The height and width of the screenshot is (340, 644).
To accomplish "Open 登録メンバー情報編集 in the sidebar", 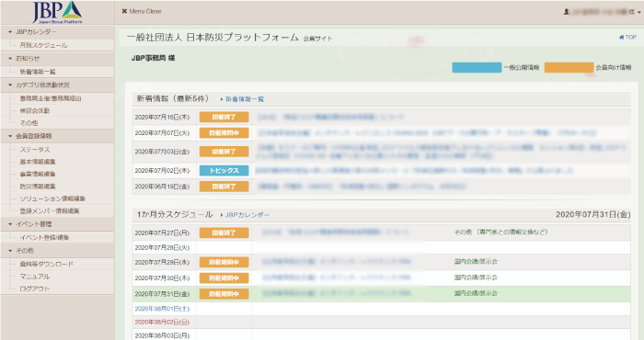I will point(50,210).
